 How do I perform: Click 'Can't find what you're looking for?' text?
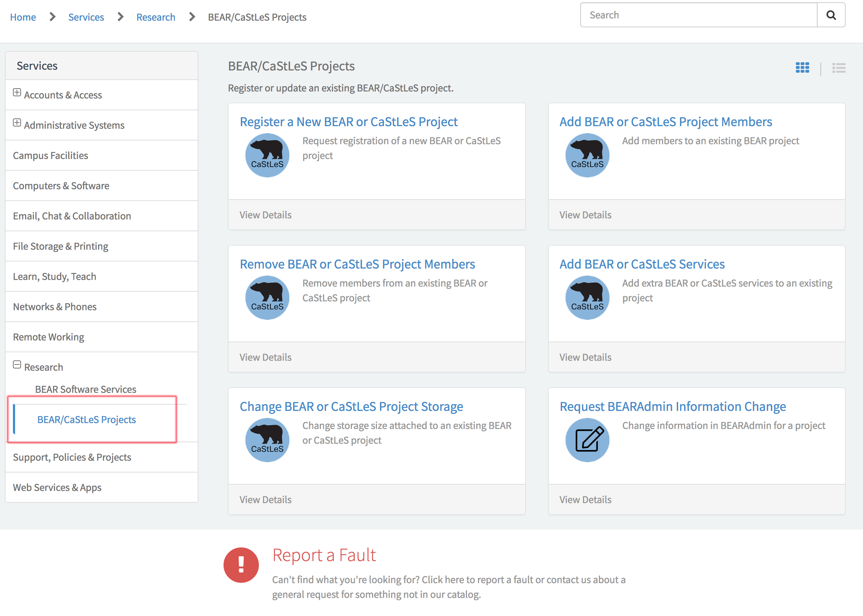pos(346,579)
